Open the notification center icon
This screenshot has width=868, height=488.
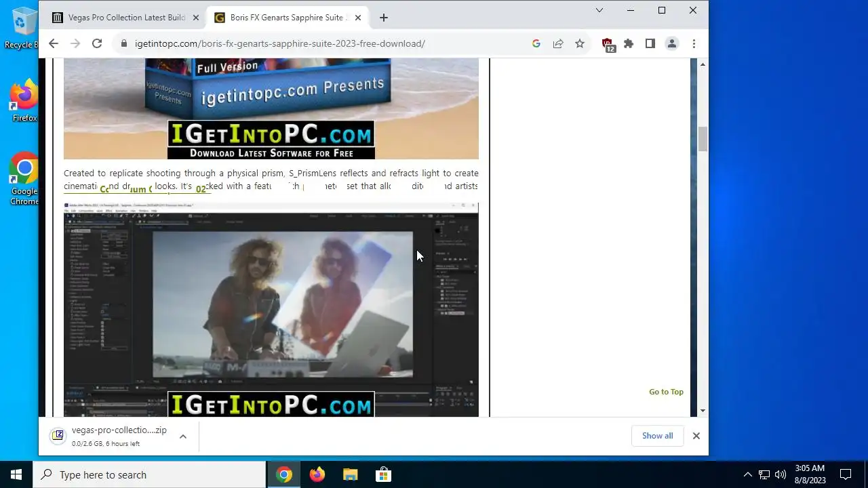point(846,474)
